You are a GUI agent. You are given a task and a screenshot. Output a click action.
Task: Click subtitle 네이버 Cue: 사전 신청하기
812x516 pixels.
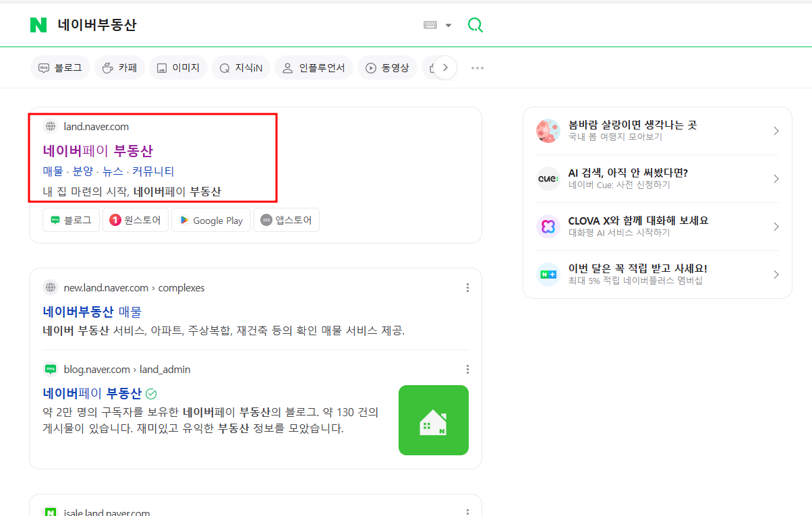619,185
